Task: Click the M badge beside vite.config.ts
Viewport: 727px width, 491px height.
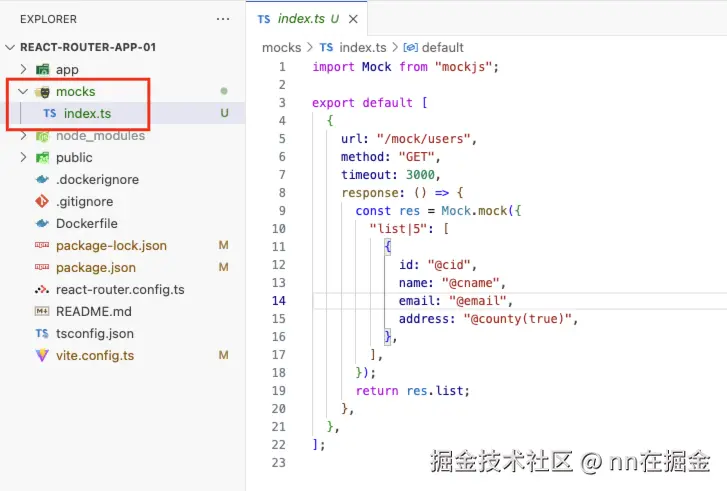Action: pos(223,355)
